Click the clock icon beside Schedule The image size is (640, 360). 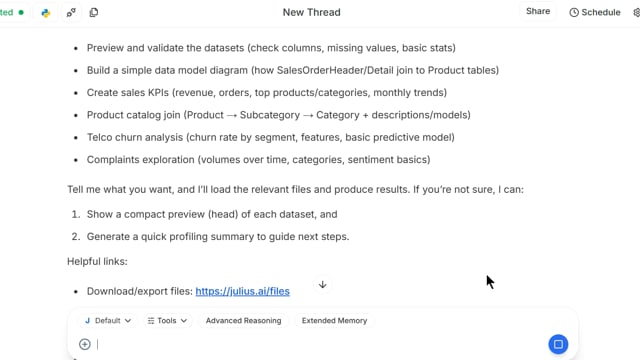(574, 12)
